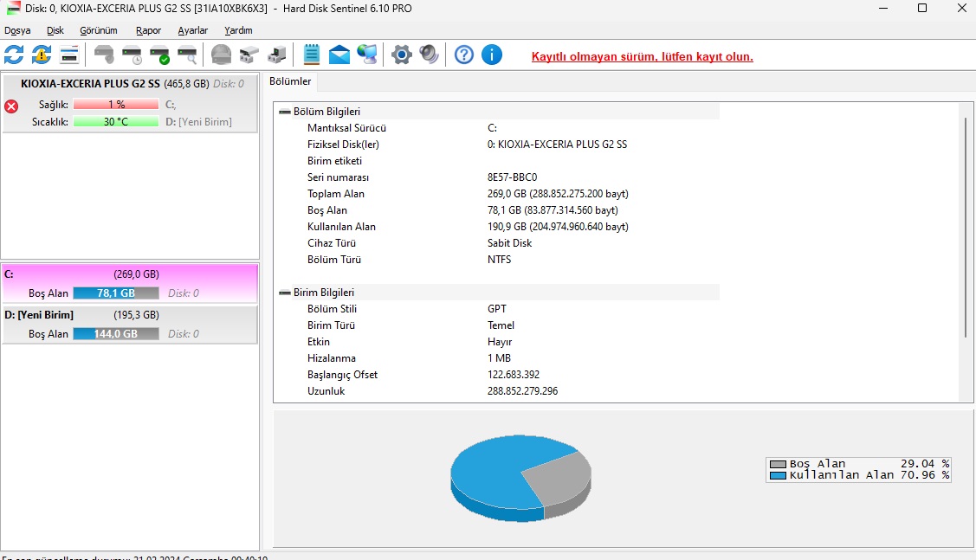Click the disk with green checkmark icon
This screenshot has width=976, height=560.
coord(160,55)
